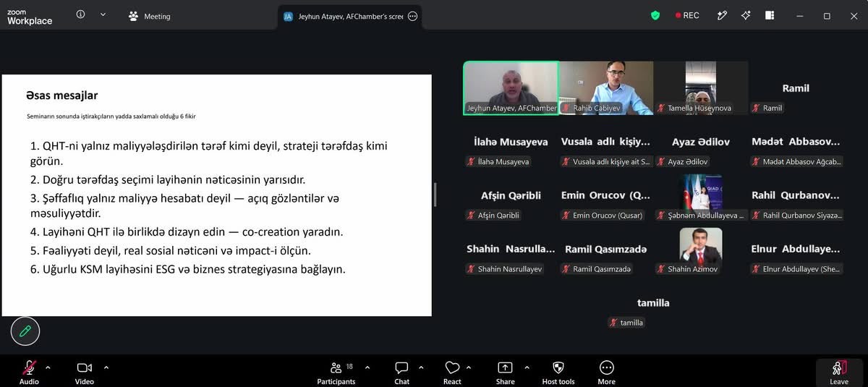Open the Chat panel
This screenshot has width=868, height=387.
[x=402, y=371]
